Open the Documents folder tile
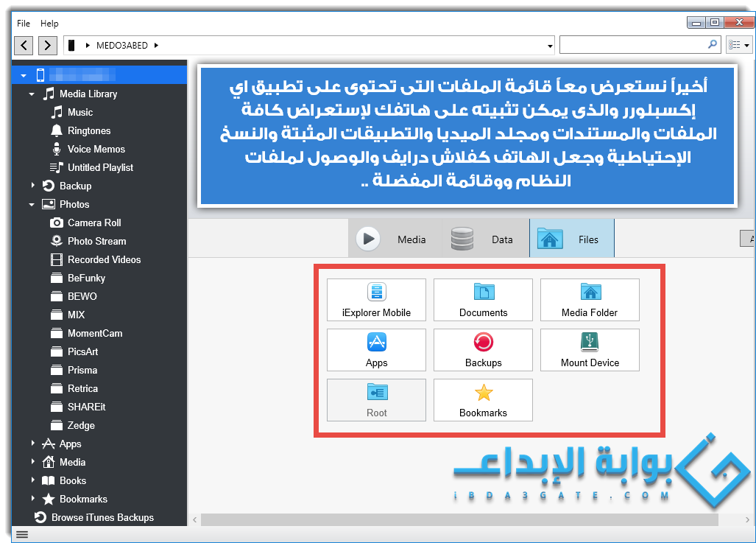This screenshot has width=756, height=543. (483, 300)
